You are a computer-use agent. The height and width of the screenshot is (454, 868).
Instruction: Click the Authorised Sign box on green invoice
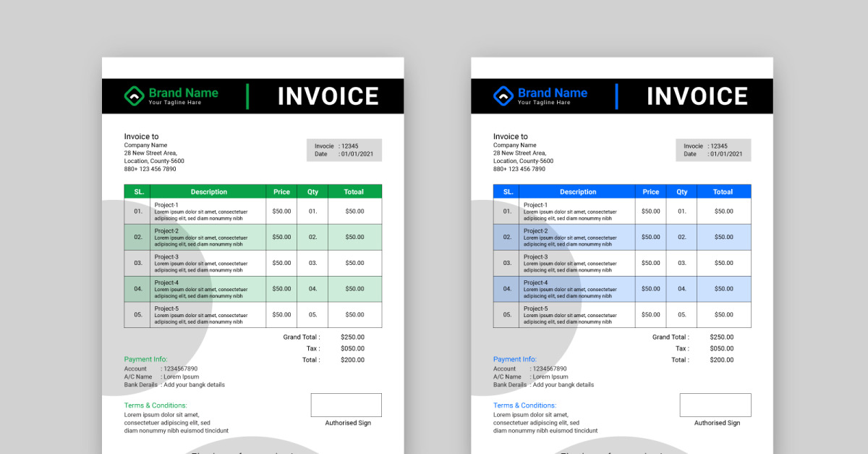(346, 405)
